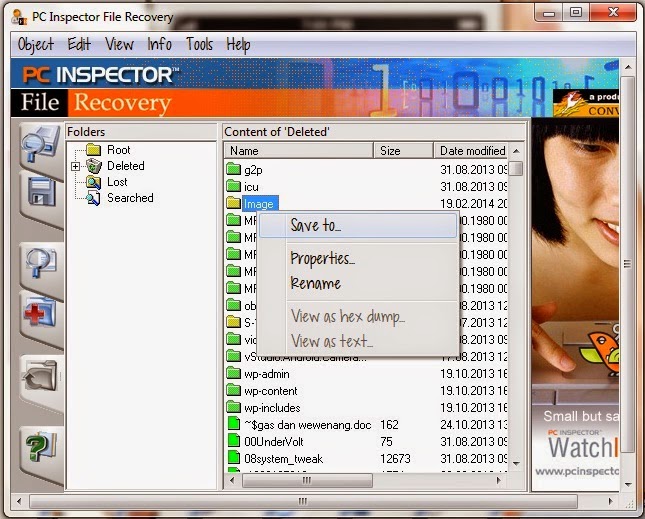Click the file list down scroll arrow
This screenshot has height=519, width=645.
516,463
